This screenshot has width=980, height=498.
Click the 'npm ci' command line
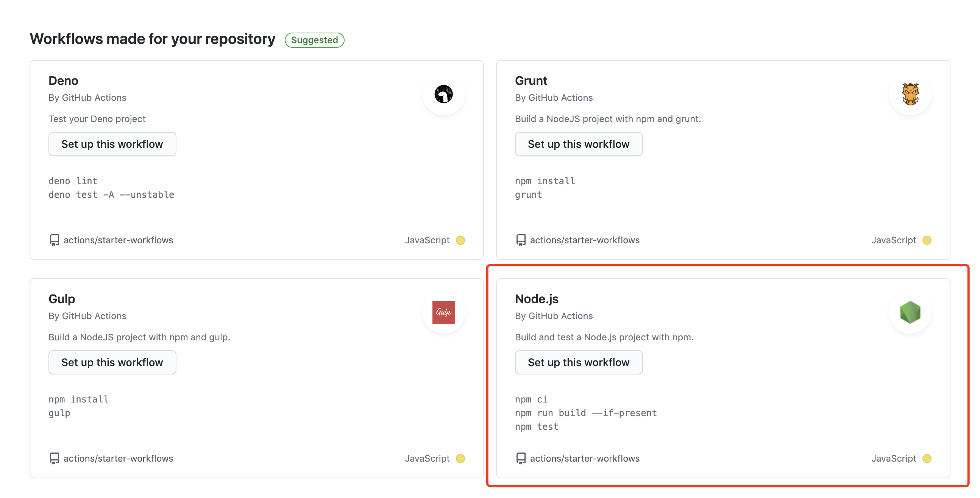point(532,399)
